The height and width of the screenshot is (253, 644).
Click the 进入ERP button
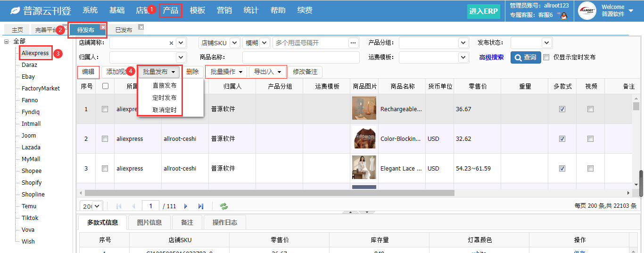484,11
